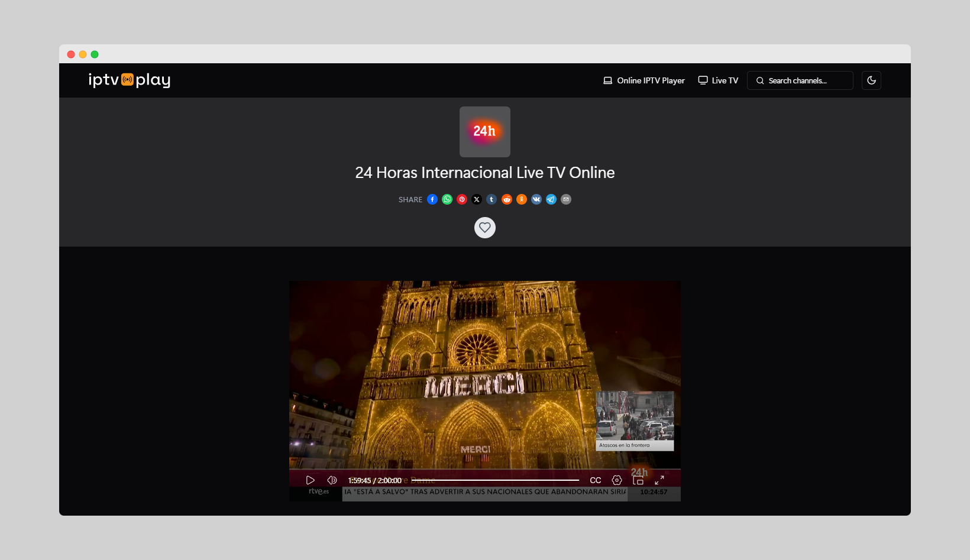Share the channel via email
Image resolution: width=970 pixels, height=560 pixels.
(x=566, y=199)
